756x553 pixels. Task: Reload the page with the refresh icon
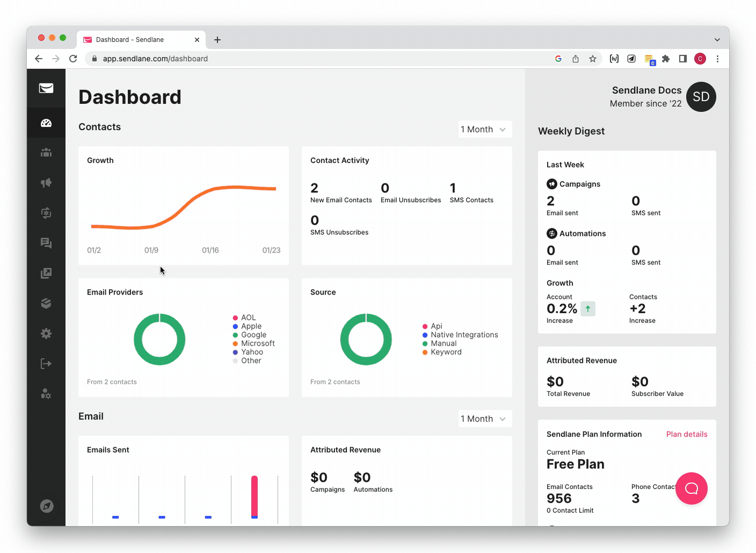coord(73,59)
